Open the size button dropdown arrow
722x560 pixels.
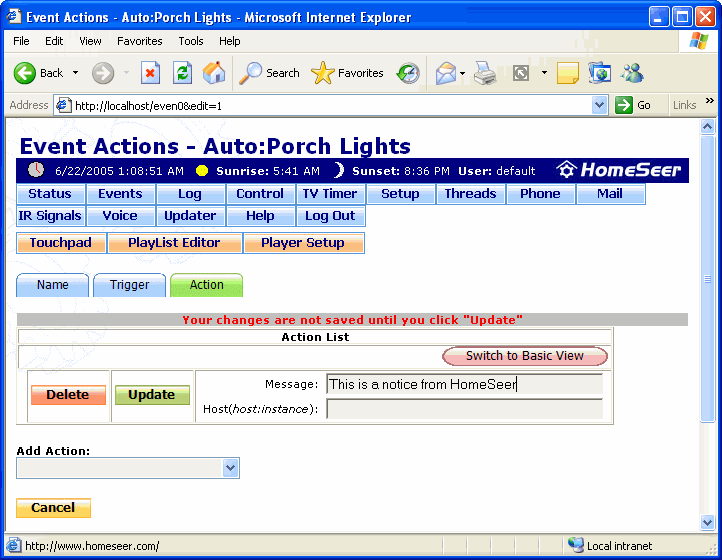point(544,73)
